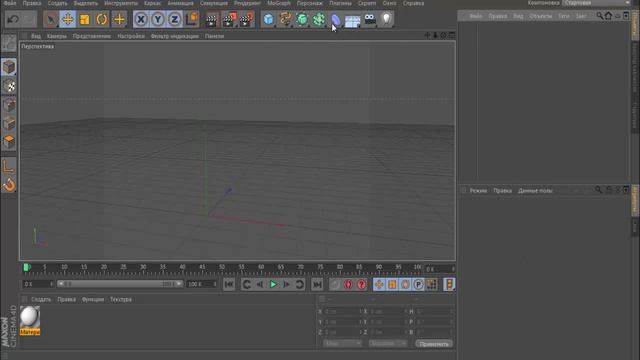Open Режим menu in Attribute Manager
The image size is (640, 360).
point(478,191)
